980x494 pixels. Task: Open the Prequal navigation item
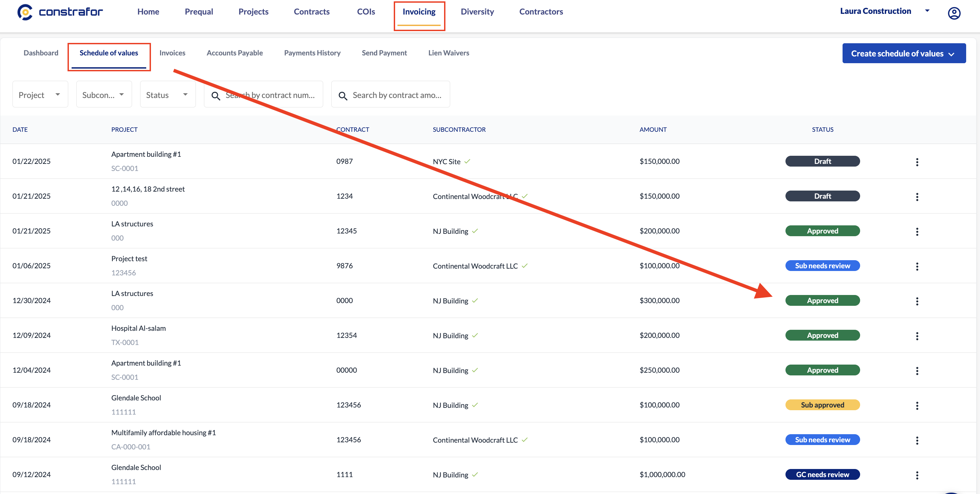[199, 12]
